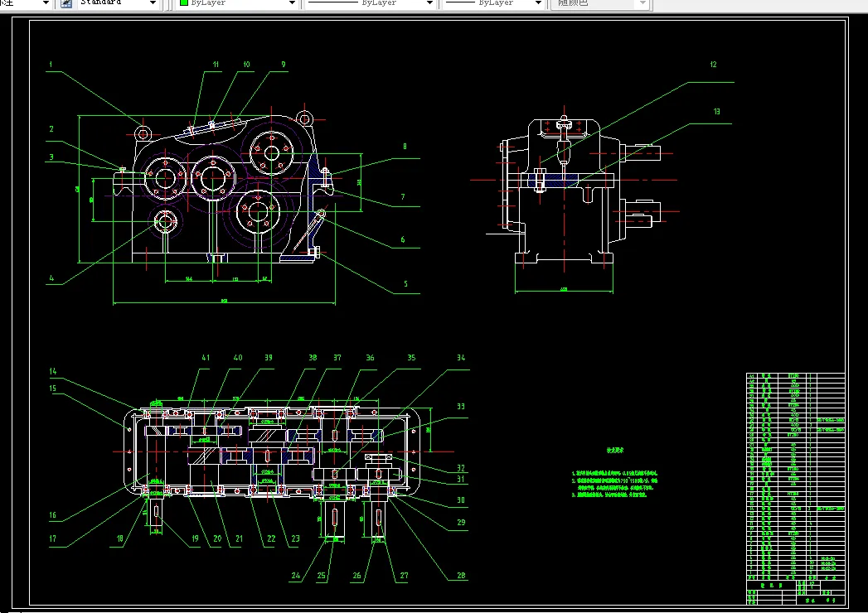Open the 随颜色 plot style dropdown

[x=643, y=2]
